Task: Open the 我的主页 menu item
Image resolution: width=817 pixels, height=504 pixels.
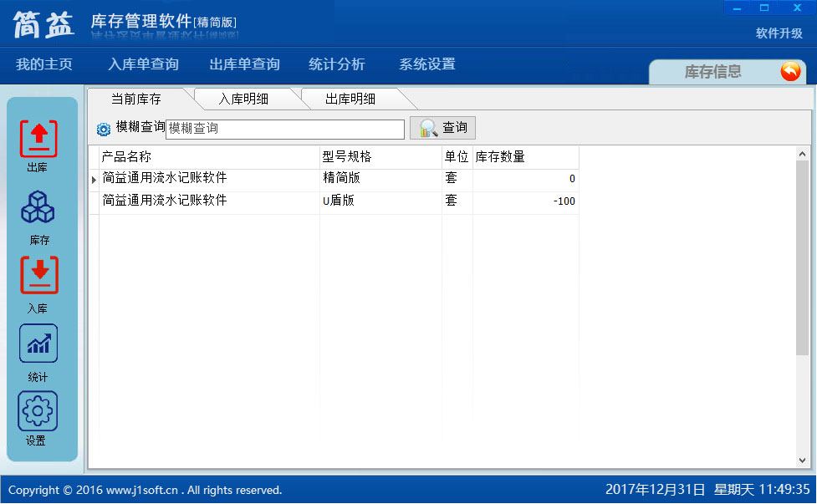Action: click(44, 64)
